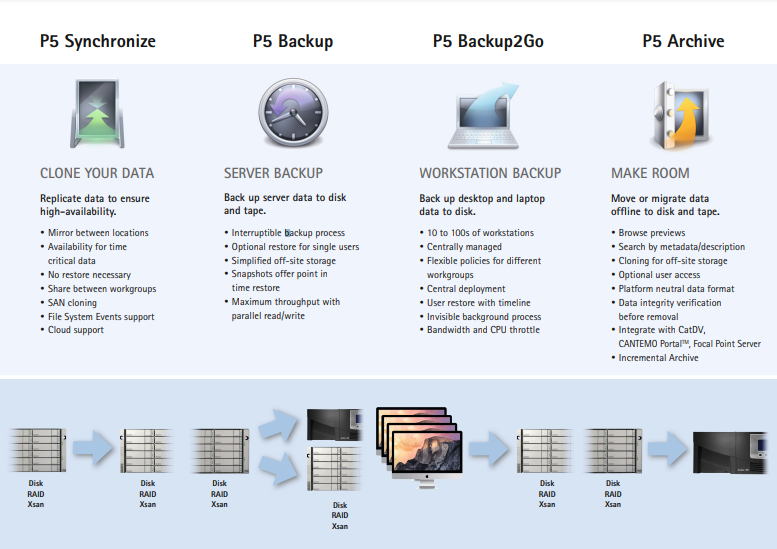This screenshot has height=549, width=777.
Task: Select the 'P5 Backup' heading
Action: click(293, 41)
